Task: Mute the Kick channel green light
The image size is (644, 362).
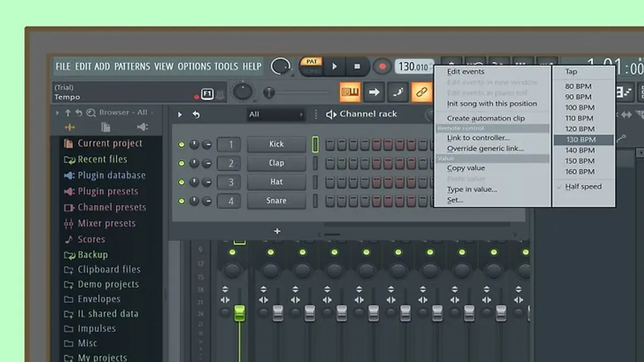Action: point(181,145)
